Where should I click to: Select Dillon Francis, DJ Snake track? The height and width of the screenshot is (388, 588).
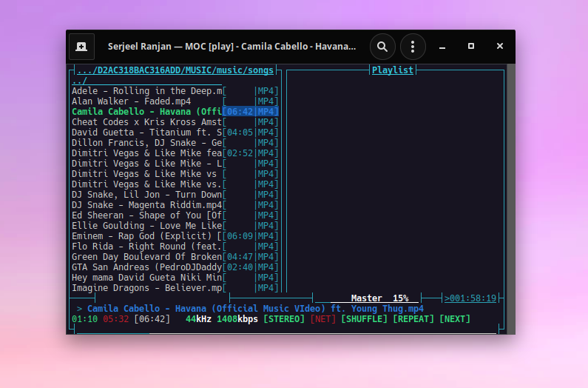[x=175, y=143]
